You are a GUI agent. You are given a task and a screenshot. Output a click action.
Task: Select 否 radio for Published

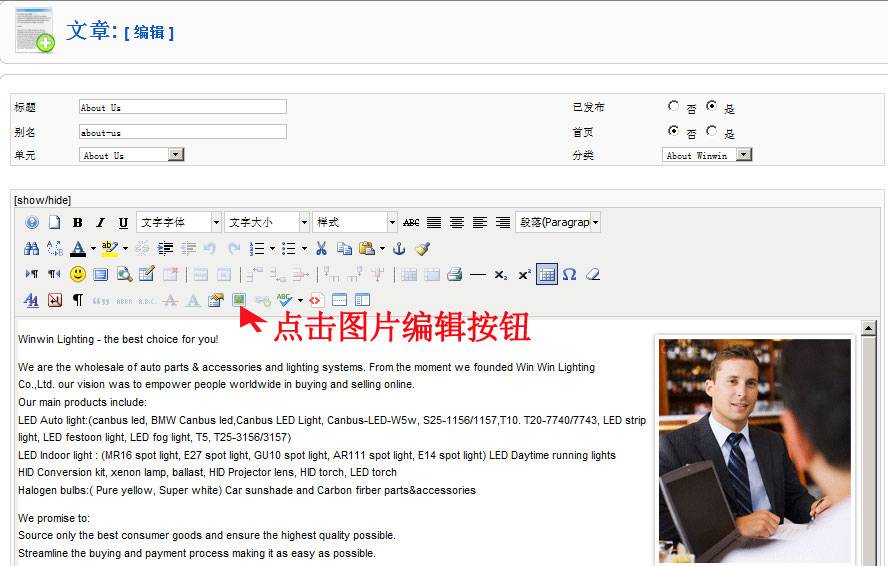[673, 106]
